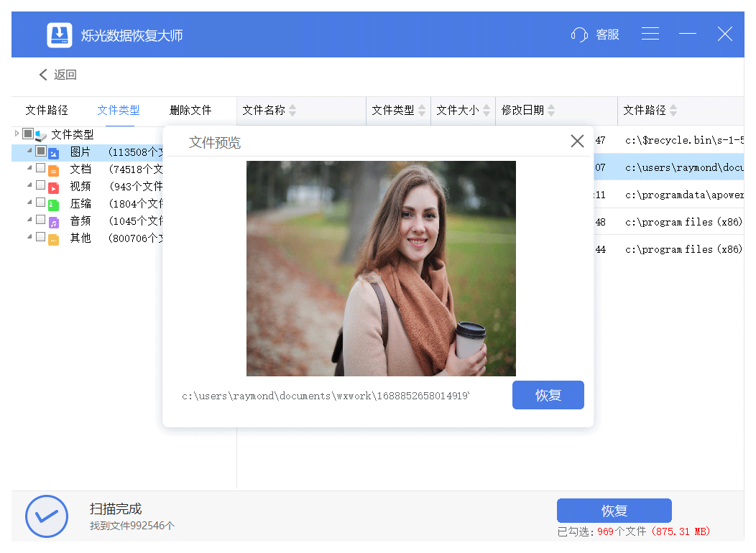
Task: Click the preview image of woman
Action: (x=381, y=269)
